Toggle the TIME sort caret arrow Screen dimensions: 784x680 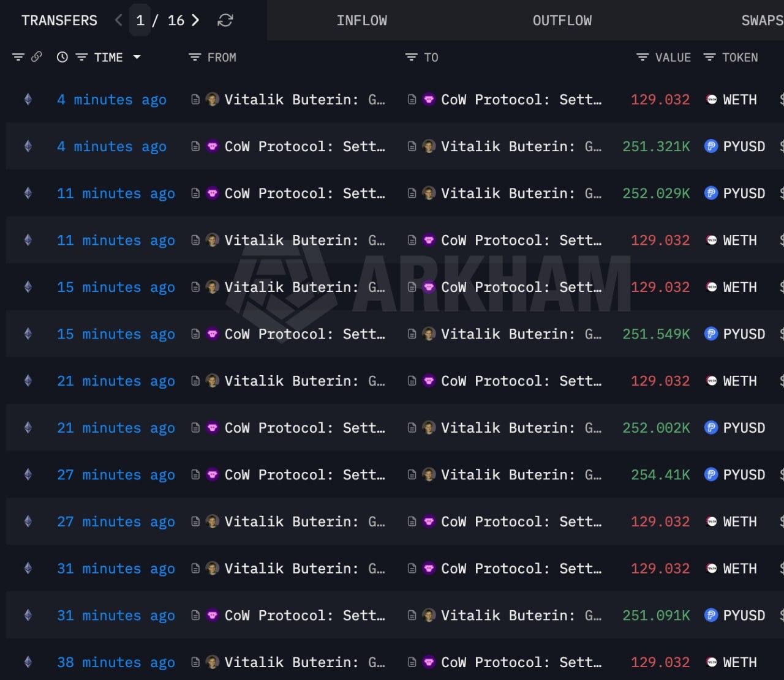pyautogui.click(x=137, y=57)
